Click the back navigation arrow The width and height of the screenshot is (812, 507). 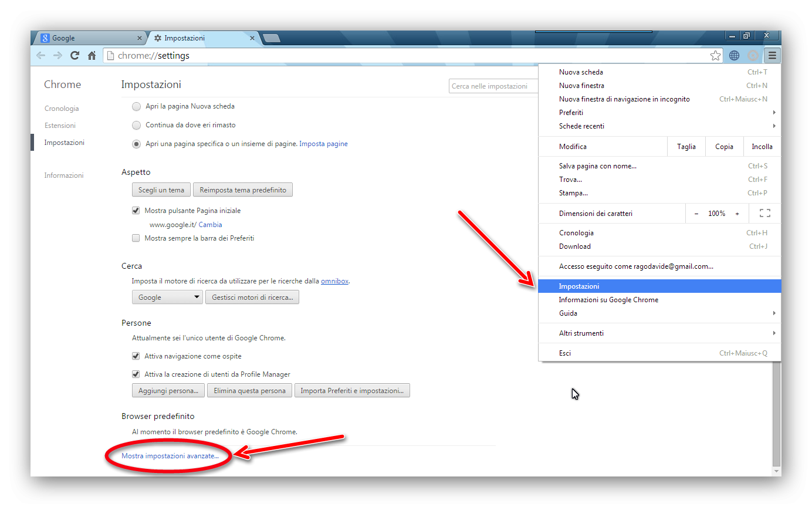[x=40, y=56]
